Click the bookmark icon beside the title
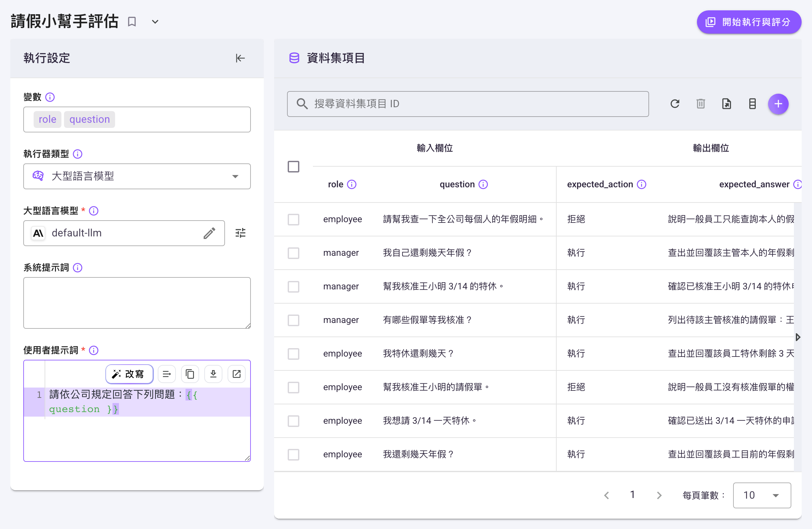The image size is (812, 529). coord(132,22)
